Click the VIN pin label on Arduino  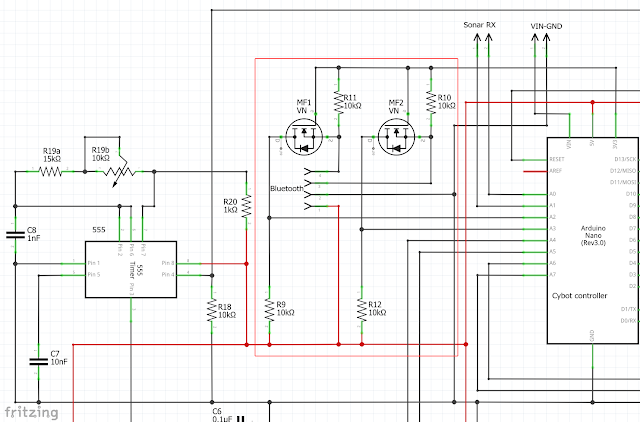(569, 144)
